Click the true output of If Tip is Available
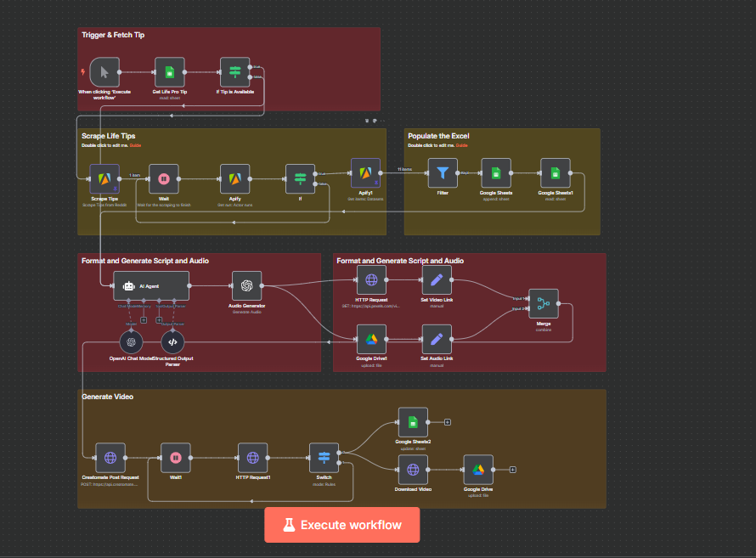Image resolution: width=756 pixels, height=558 pixels. click(250, 67)
